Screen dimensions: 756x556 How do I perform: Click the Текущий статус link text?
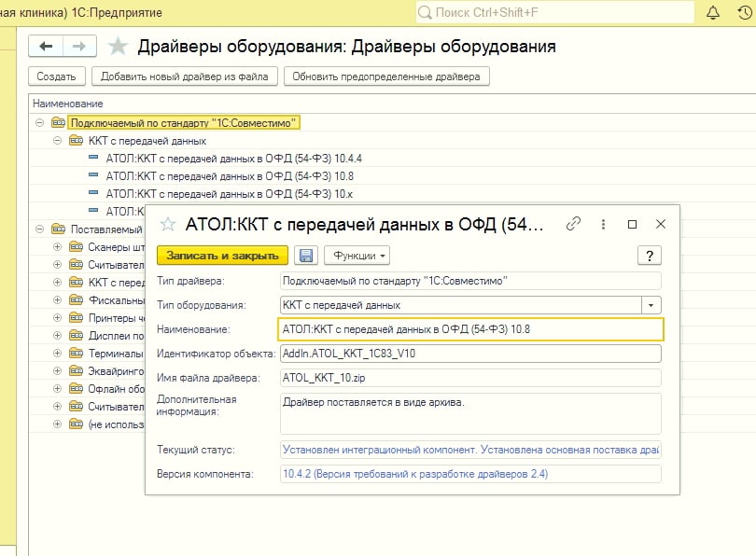point(470,450)
